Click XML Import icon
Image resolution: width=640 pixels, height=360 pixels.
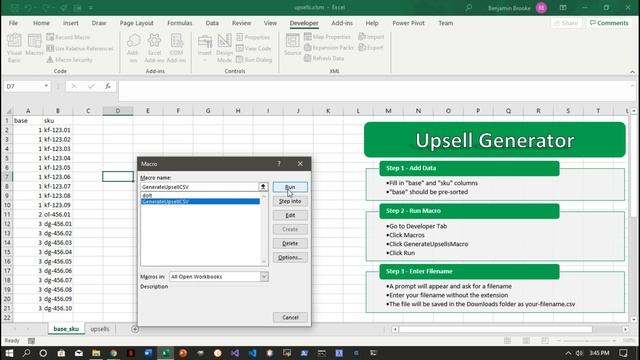pos(371,37)
